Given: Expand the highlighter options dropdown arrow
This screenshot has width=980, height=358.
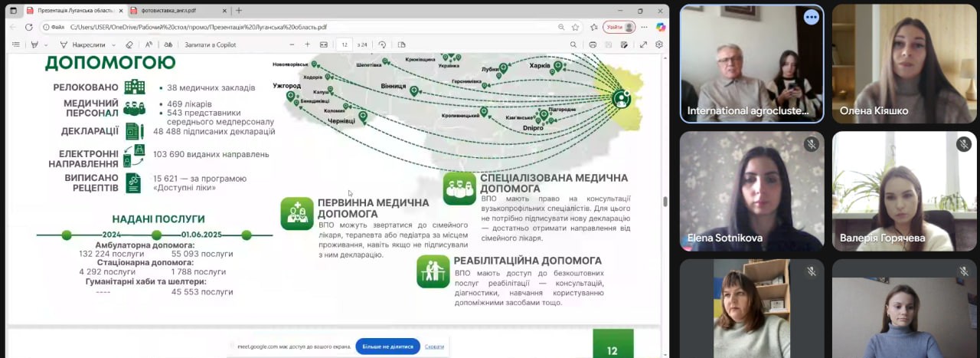Looking at the screenshot, I should (x=45, y=44).
